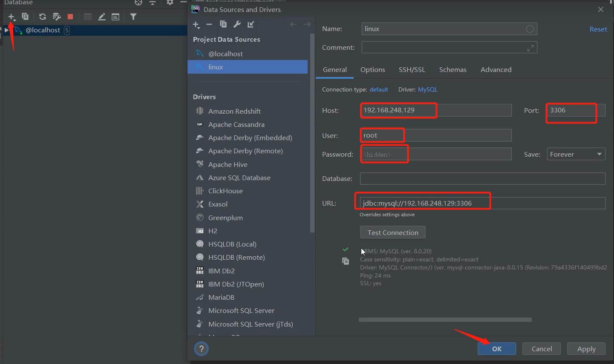
Task: Filter database objects icon
Action: 133,17
